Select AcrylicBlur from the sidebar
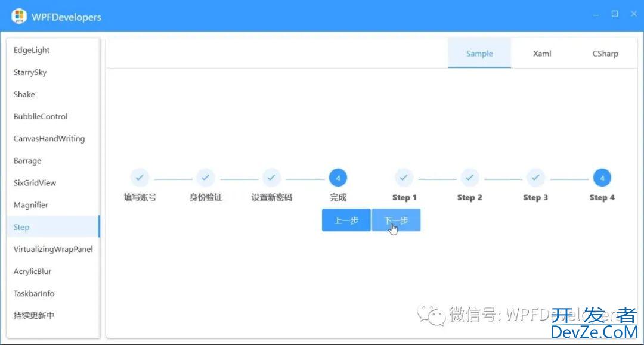Image resolution: width=644 pixels, height=345 pixels. [33, 271]
